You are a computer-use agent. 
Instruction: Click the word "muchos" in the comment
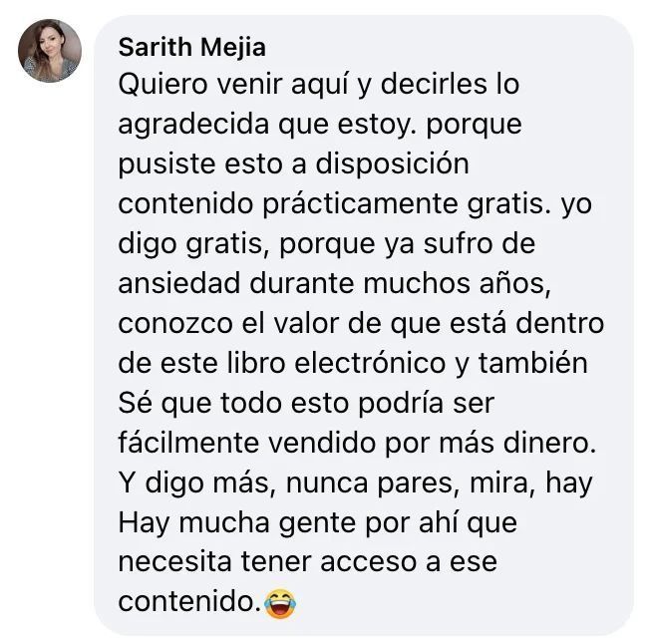tap(417, 283)
